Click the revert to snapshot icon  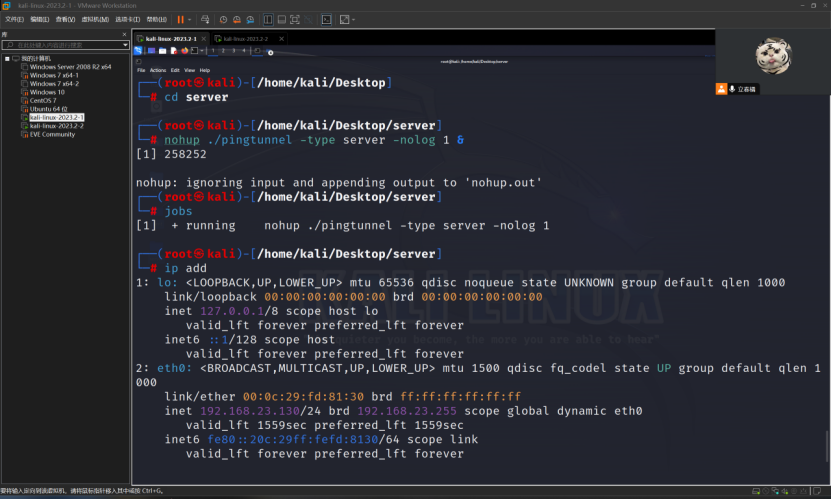tap(237, 20)
